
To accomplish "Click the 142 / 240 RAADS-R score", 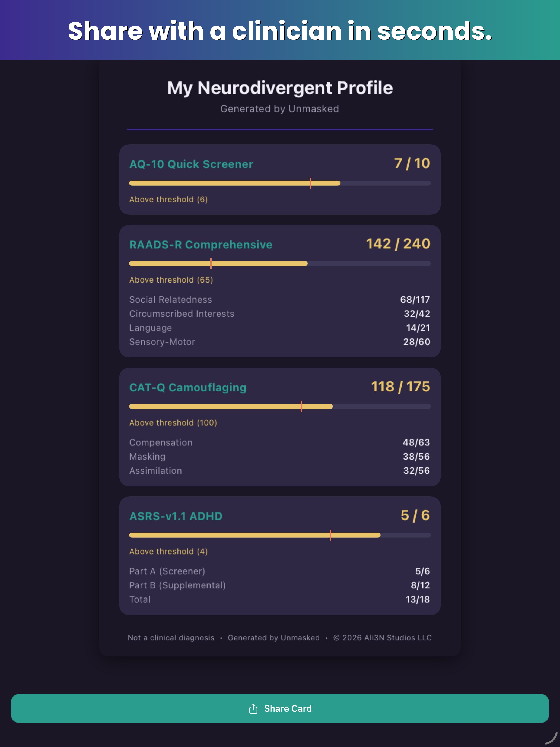I will [x=398, y=243].
